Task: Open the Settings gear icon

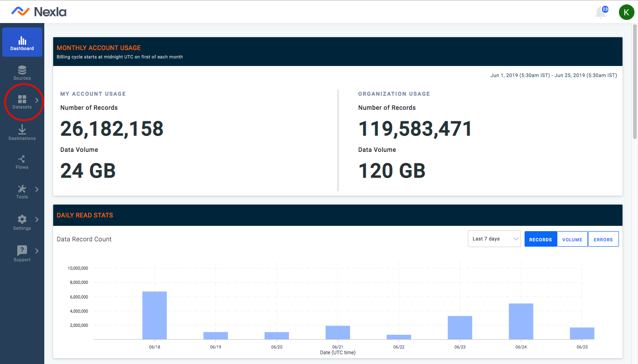Action: [22, 219]
